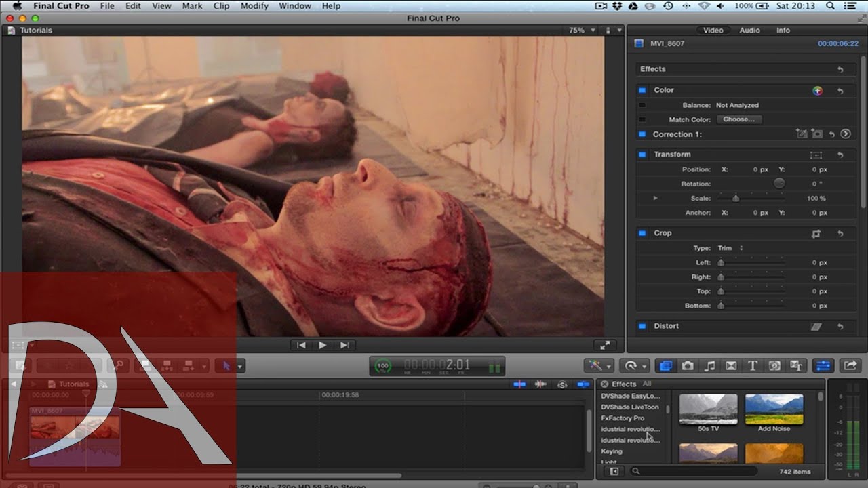Screen dimensions: 868x488
Task: Reset all Effects with arrow icon
Action: click(840, 69)
